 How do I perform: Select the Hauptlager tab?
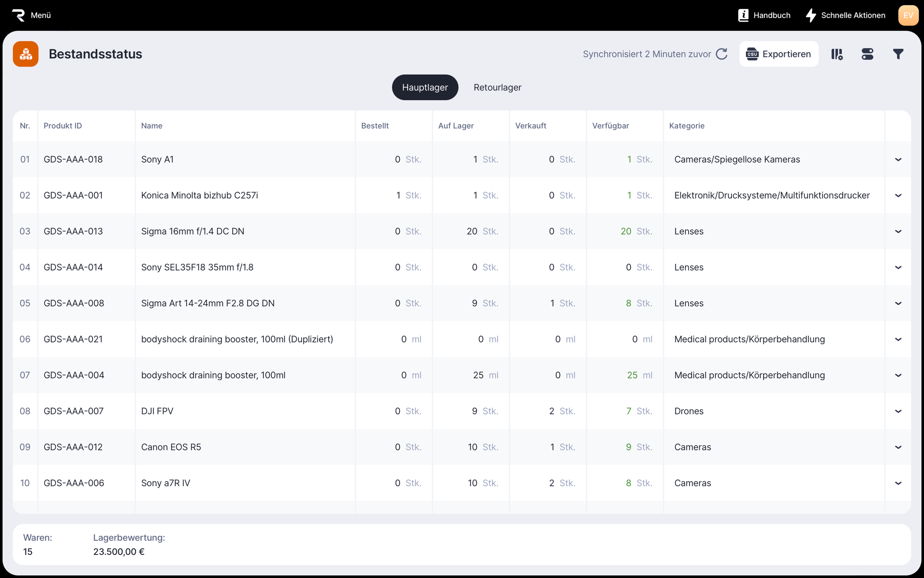(x=425, y=88)
